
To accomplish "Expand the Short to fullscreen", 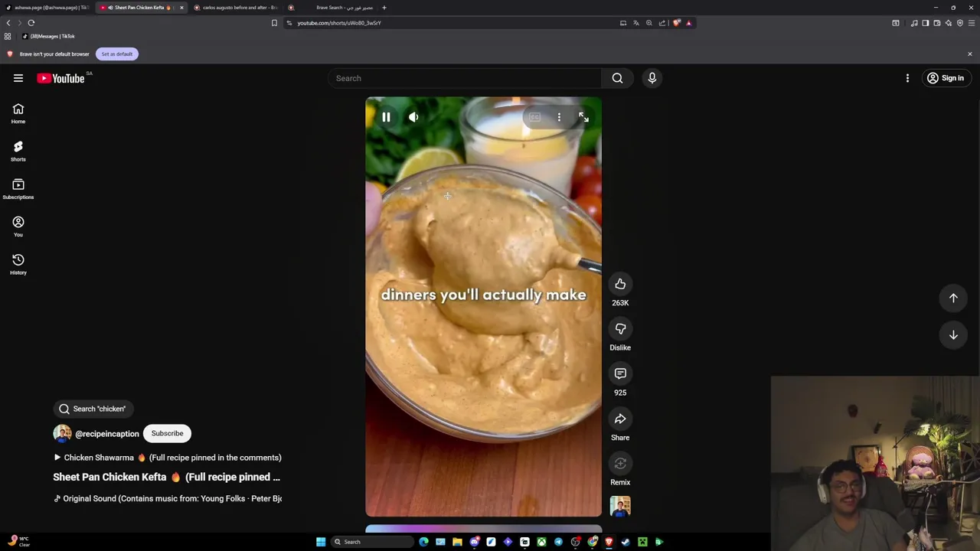I will coord(583,117).
